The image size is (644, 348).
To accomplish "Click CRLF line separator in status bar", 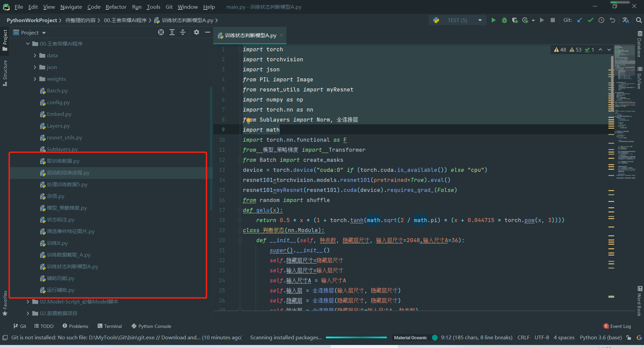I will point(523,338).
